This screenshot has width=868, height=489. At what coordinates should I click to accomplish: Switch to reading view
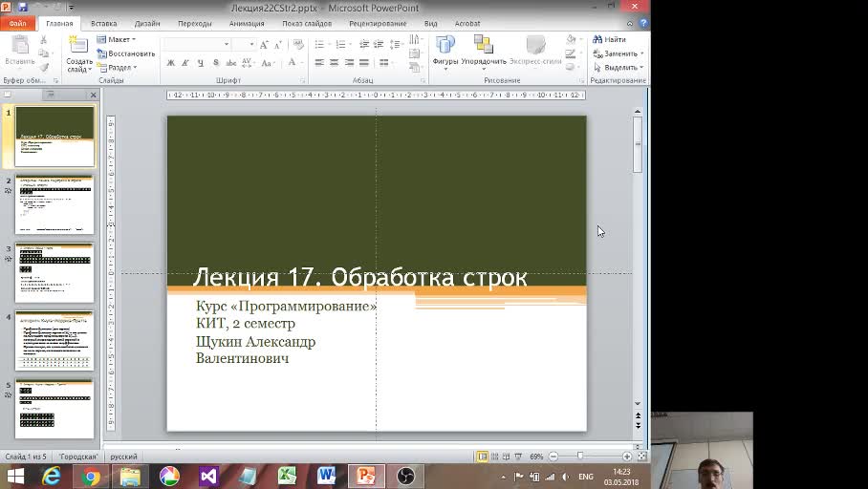[506, 457]
